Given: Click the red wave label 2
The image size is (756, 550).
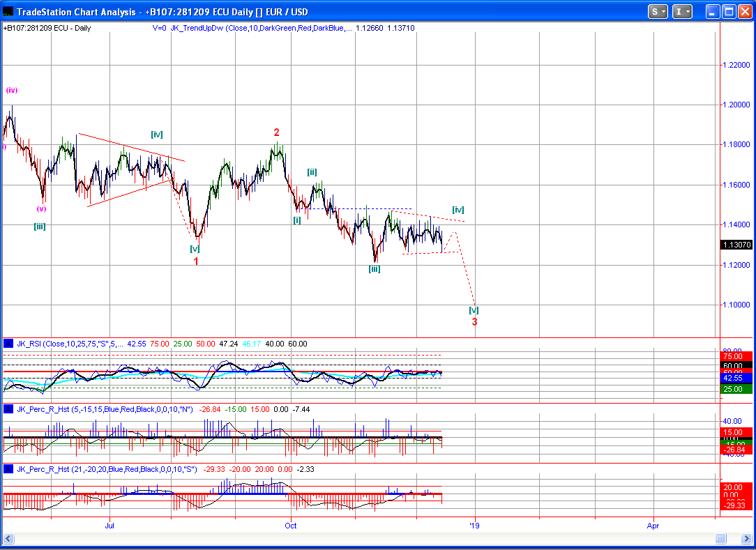Looking at the screenshot, I should coord(277,132).
